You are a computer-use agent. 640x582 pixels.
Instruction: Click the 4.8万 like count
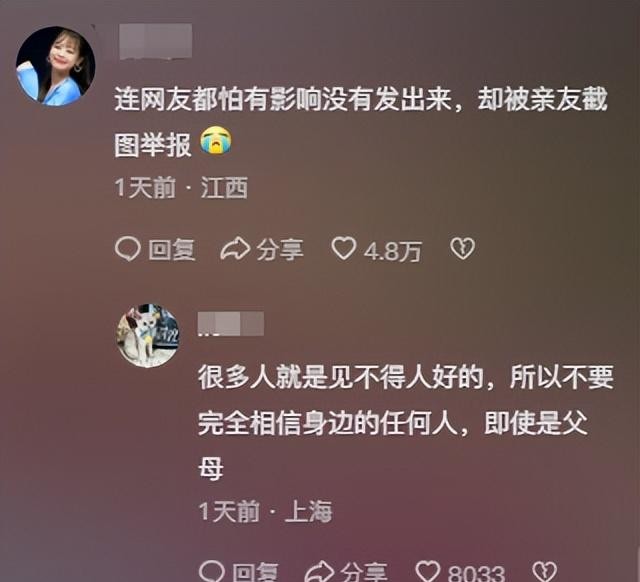click(392, 251)
